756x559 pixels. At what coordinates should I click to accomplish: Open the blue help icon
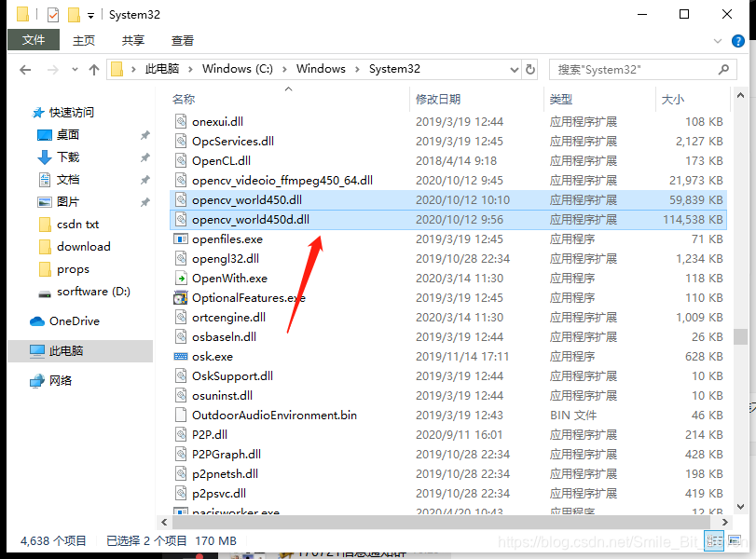[737, 41]
